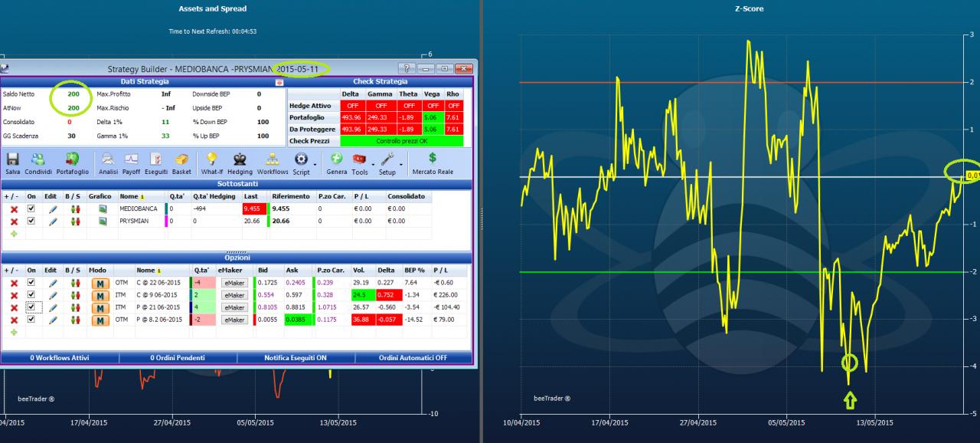Toggle On checkbox for C @ 22 06-2015
The width and height of the screenshot is (980, 443).
31,283
